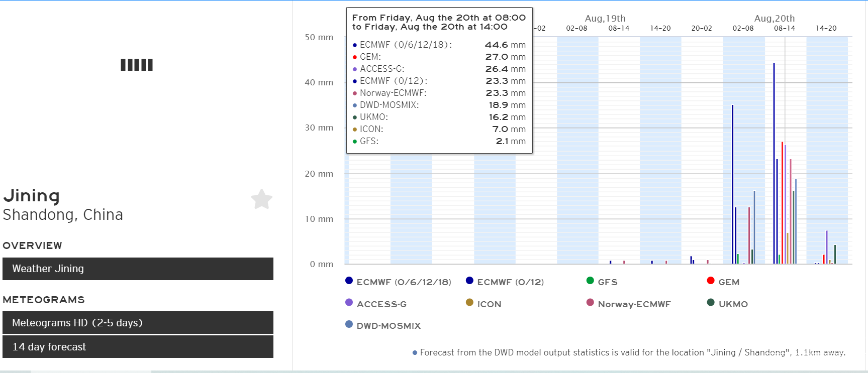This screenshot has width=868, height=373.
Task: Toggle Norway-ECMWF legend series
Action: click(629, 304)
